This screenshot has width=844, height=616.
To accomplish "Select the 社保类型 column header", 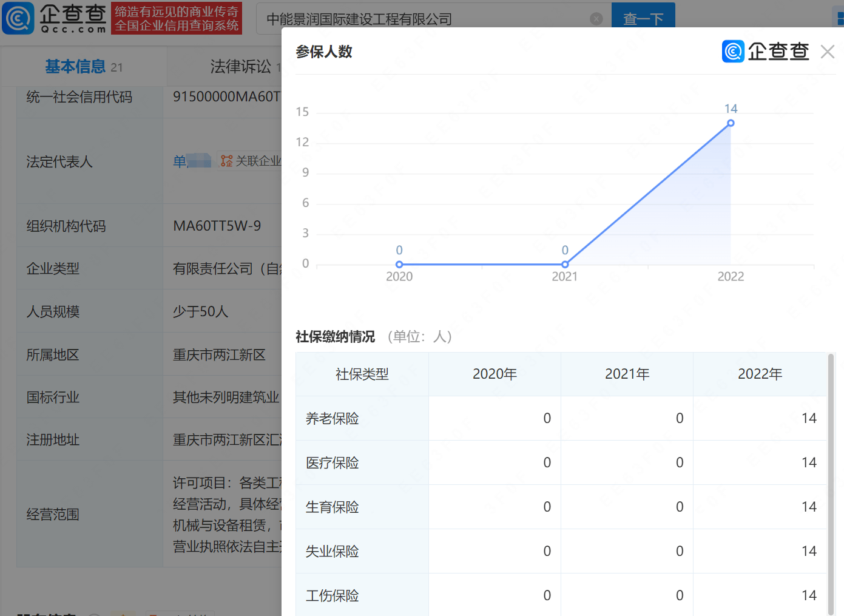I will pyautogui.click(x=362, y=374).
